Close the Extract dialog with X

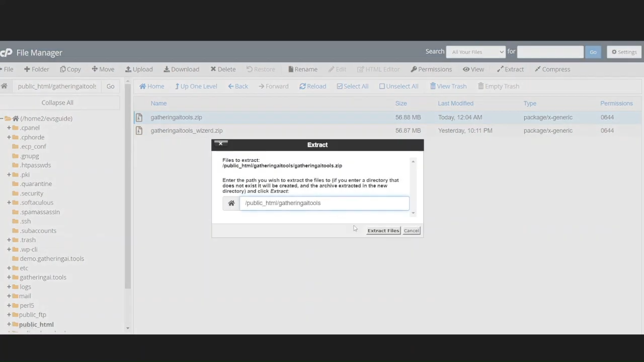click(220, 144)
